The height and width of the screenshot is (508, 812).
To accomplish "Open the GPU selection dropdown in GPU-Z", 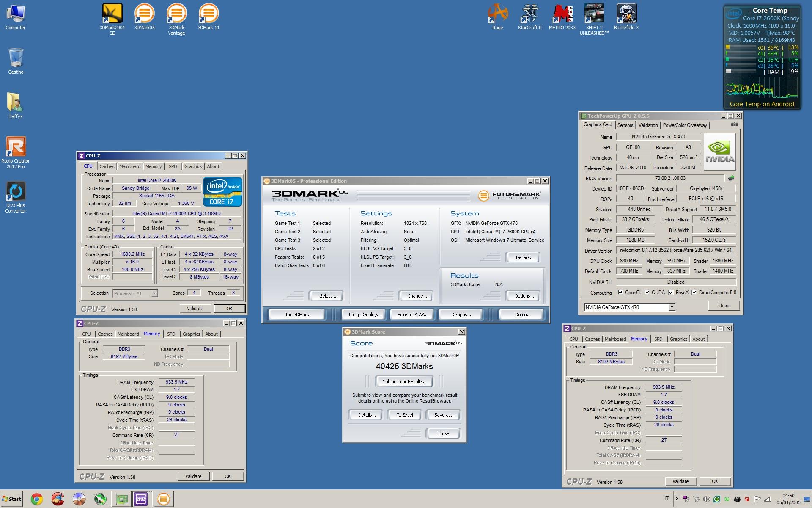I will click(672, 307).
